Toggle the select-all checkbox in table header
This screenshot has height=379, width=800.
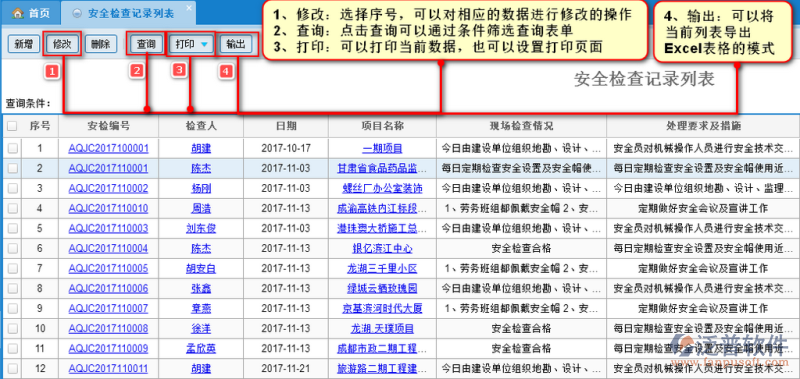click(12, 126)
